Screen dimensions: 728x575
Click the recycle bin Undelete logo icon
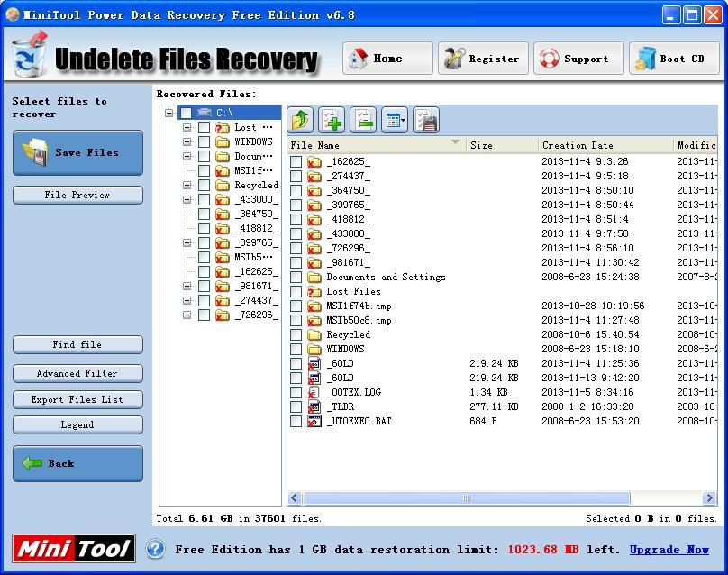click(x=29, y=55)
